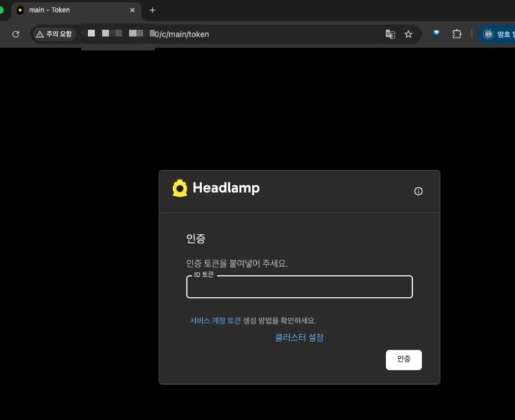Click the Headlamp logo icon

(180, 188)
